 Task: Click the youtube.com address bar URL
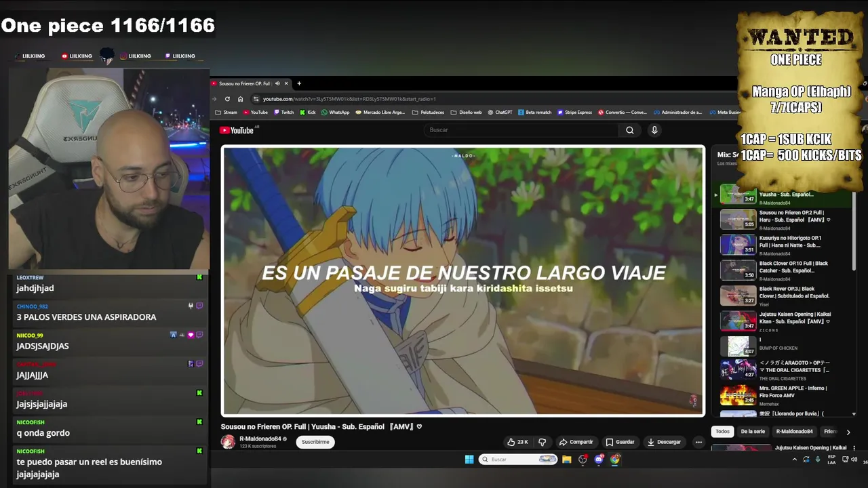point(349,99)
